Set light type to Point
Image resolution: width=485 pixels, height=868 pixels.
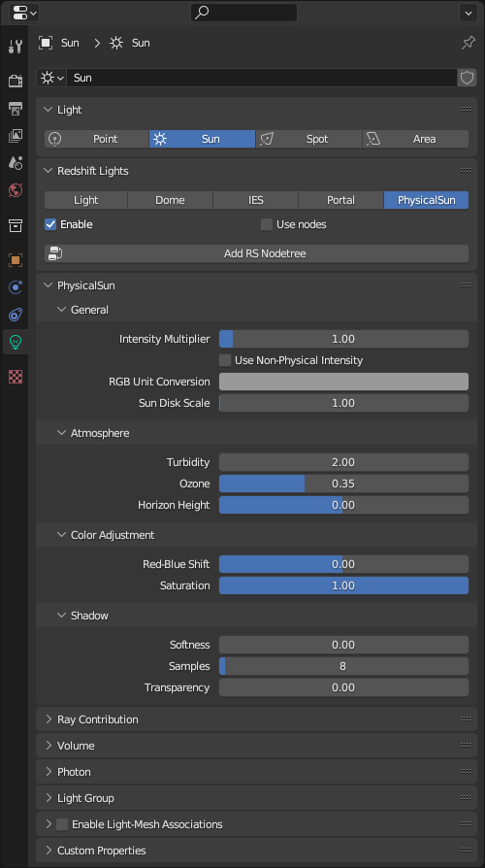tap(96, 139)
